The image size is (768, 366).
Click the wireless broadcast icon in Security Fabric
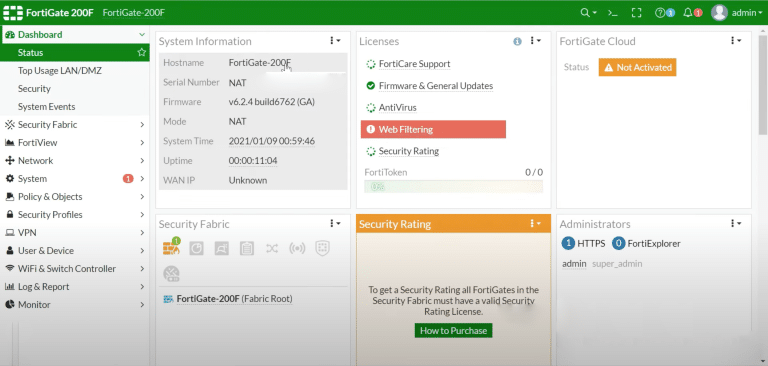coord(297,248)
